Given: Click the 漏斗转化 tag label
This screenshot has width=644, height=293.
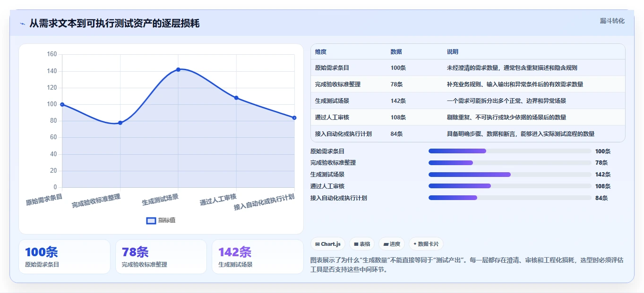Looking at the screenshot, I should click(x=612, y=21).
